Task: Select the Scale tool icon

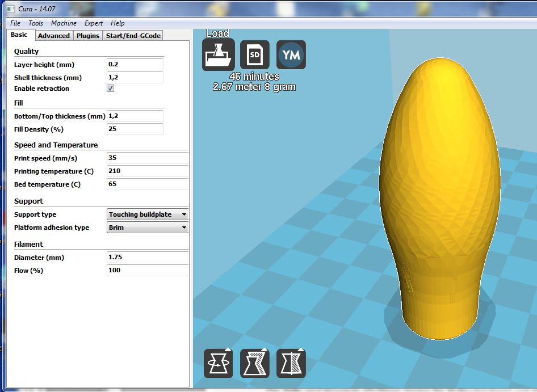Action: 255,363
